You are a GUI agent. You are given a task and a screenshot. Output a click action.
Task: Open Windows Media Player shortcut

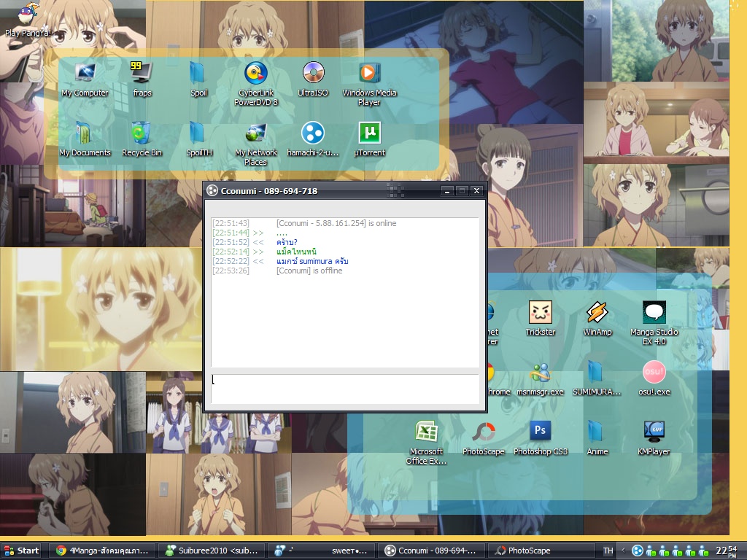coord(369,84)
